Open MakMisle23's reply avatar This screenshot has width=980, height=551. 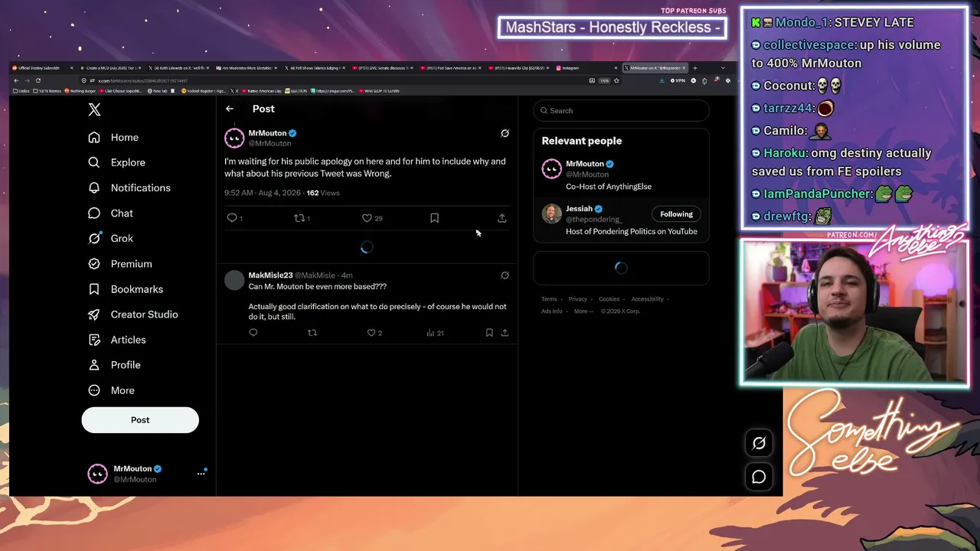[234, 280]
